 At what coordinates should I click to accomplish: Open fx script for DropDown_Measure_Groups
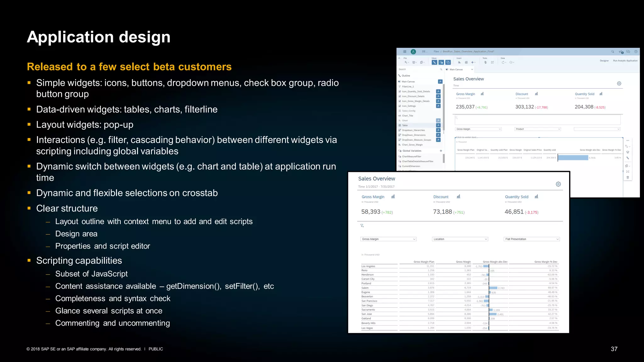pos(438,140)
